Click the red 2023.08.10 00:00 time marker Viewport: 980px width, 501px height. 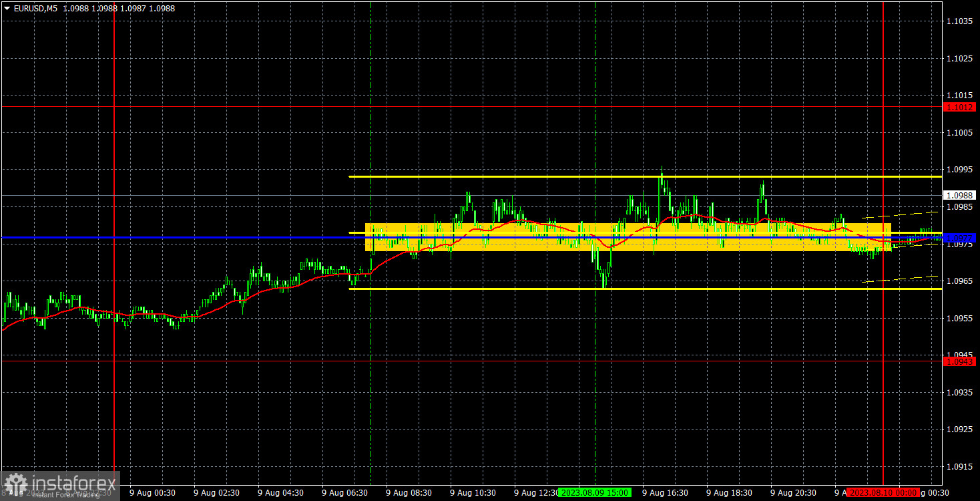(883, 492)
